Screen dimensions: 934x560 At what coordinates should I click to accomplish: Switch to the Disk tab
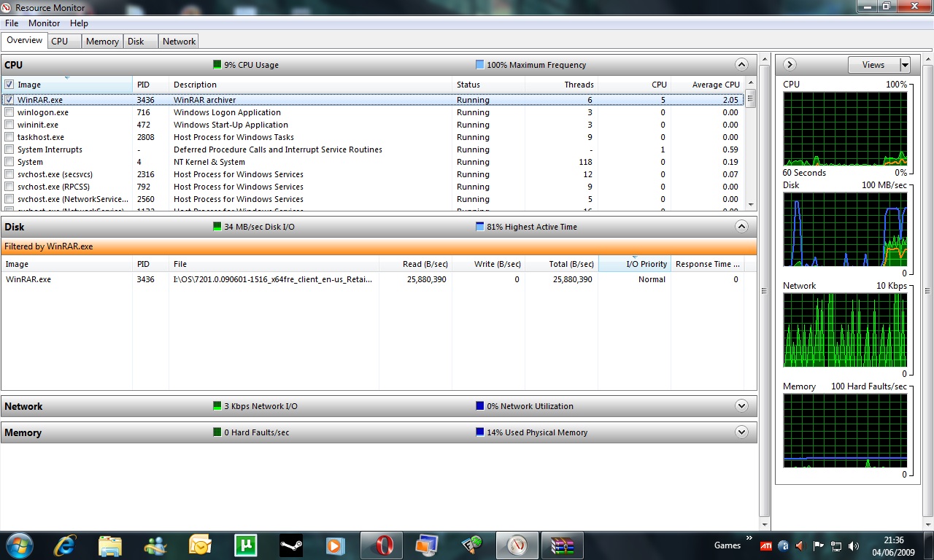(x=139, y=41)
